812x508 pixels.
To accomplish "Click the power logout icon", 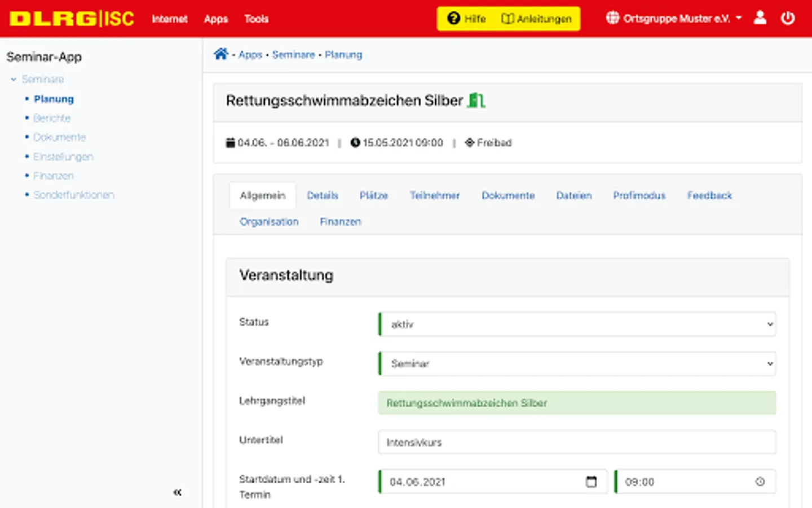I will tap(788, 18).
